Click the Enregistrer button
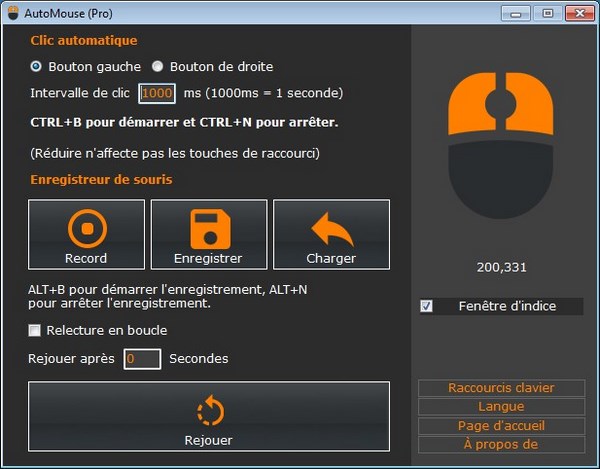This screenshot has height=469, width=600. point(209,234)
